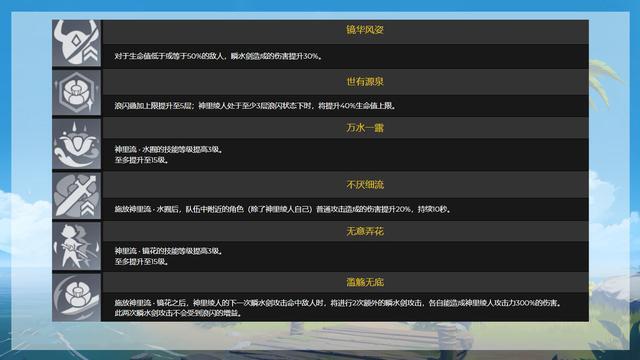Click the 滥觞无底 title header
Viewport: 640px width, 360px height.
click(x=365, y=282)
